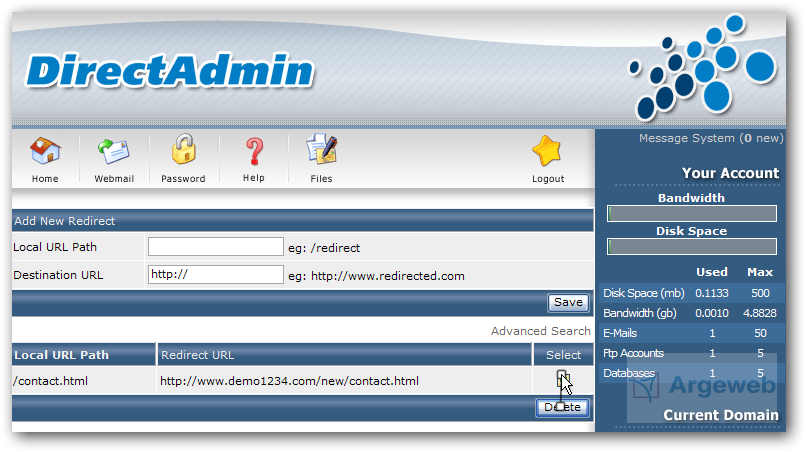Screen dimensions: 806x452
Task: Click the Home label in toolbar
Action: click(x=45, y=179)
